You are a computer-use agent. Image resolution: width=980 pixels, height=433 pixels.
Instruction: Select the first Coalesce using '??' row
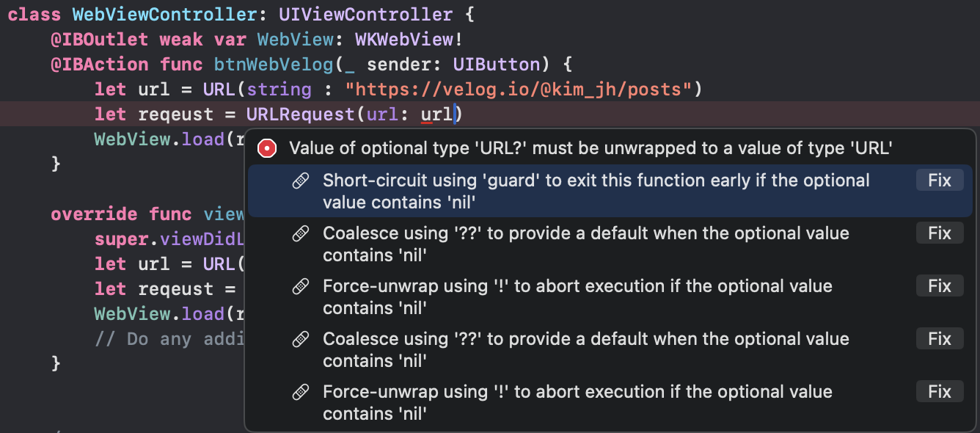tap(585, 244)
